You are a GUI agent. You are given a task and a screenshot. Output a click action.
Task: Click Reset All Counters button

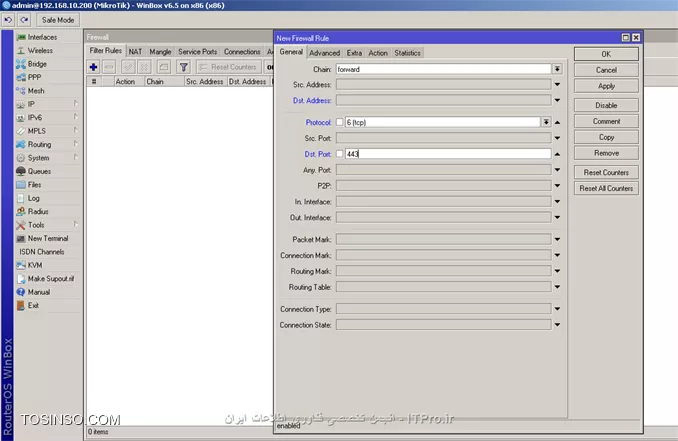(606, 189)
